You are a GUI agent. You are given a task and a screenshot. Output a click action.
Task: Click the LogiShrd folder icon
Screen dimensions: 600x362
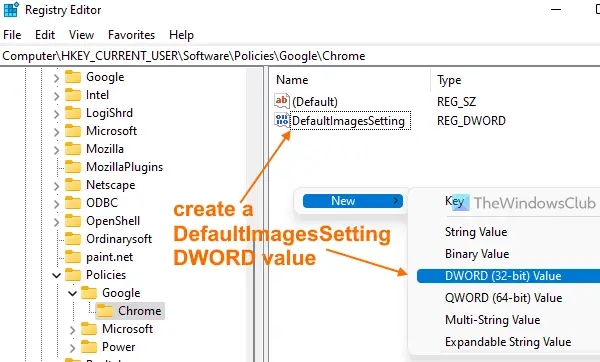coord(73,113)
